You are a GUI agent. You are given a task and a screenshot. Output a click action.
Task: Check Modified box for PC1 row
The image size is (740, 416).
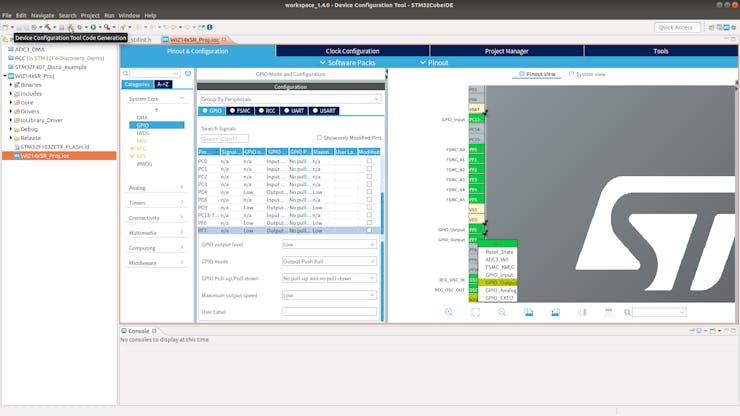pyautogui.click(x=369, y=169)
